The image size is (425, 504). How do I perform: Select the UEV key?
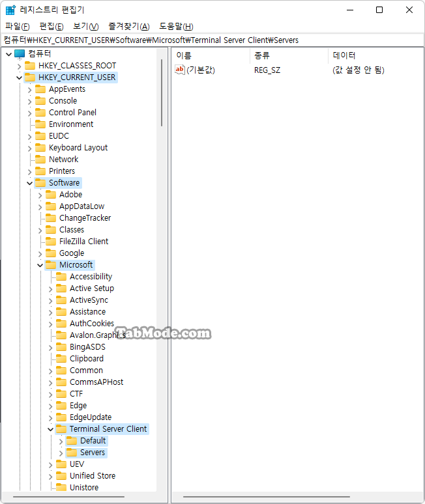tap(77, 464)
